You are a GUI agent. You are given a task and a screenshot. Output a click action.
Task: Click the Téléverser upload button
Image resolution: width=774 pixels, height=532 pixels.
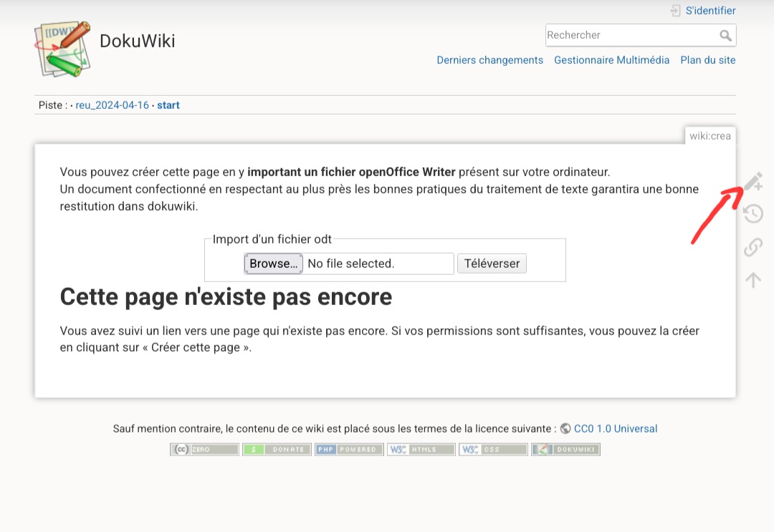(x=492, y=263)
